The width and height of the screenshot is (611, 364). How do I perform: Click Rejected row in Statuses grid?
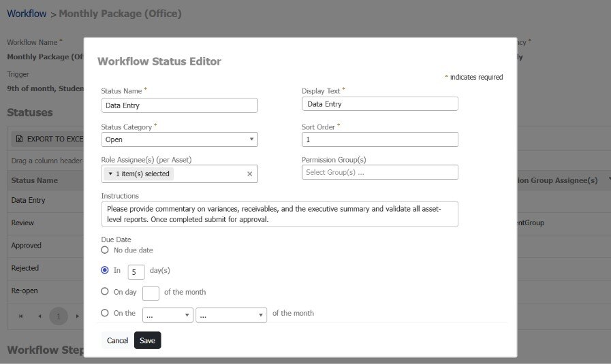(45, 268)
